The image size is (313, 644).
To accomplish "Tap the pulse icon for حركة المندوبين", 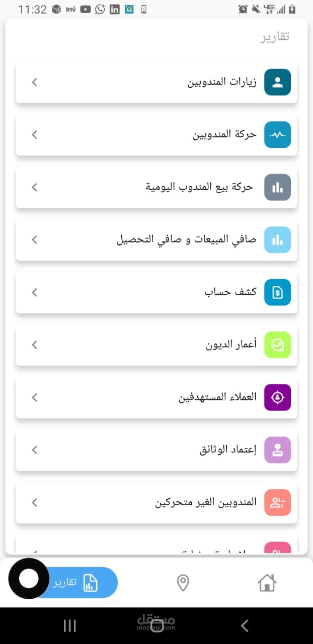I will click(277, 135).
